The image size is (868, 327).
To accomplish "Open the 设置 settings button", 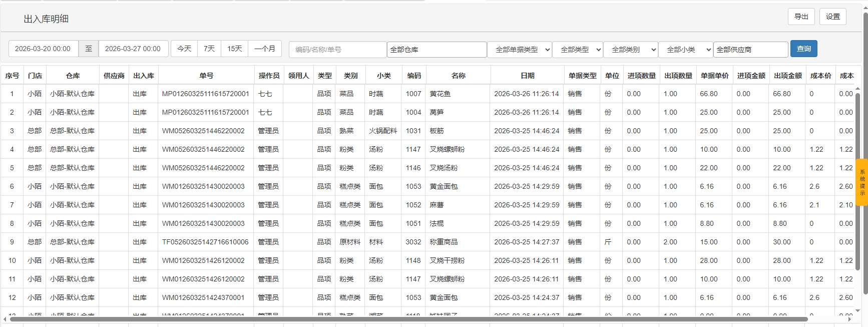I will [832, 17].
